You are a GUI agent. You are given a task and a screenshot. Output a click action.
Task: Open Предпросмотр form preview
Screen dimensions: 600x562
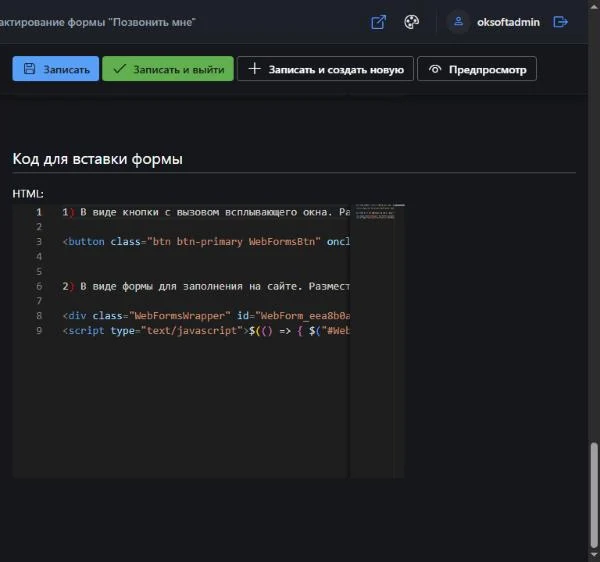click(x=477, y=69)
